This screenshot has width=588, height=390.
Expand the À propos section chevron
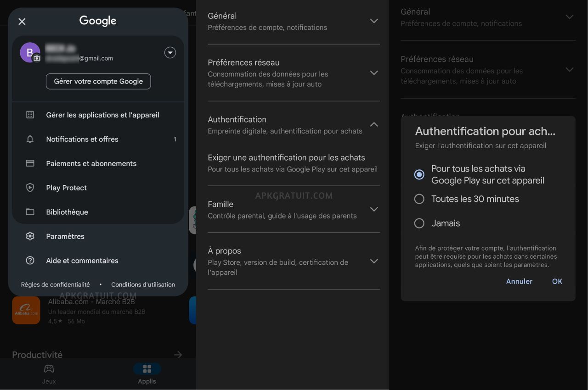374,261
